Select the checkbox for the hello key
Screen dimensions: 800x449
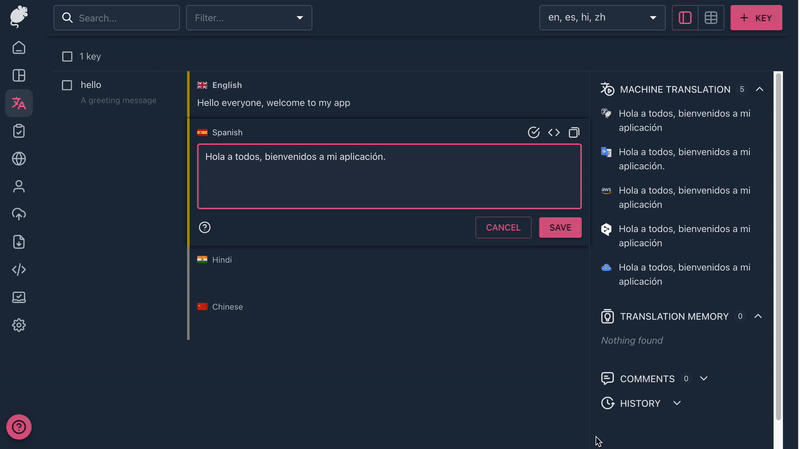67,86
